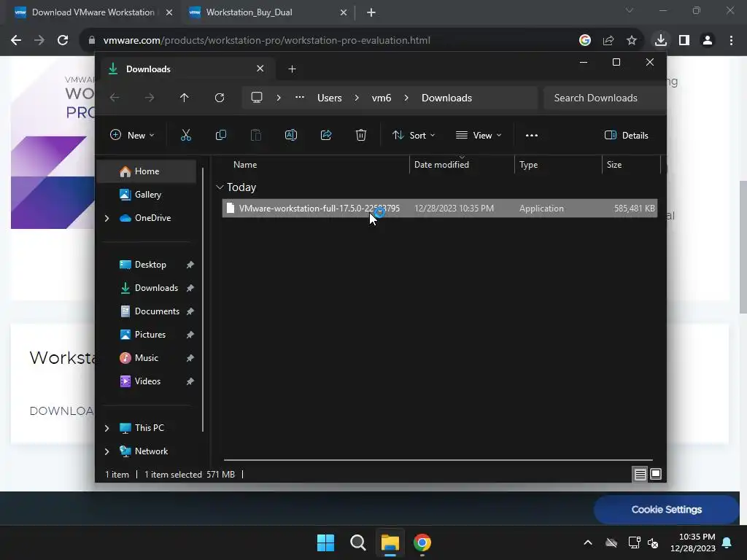747x560 pixels.
Task: Click Cookie Settings button on webpage
Action: pos(667,510)
